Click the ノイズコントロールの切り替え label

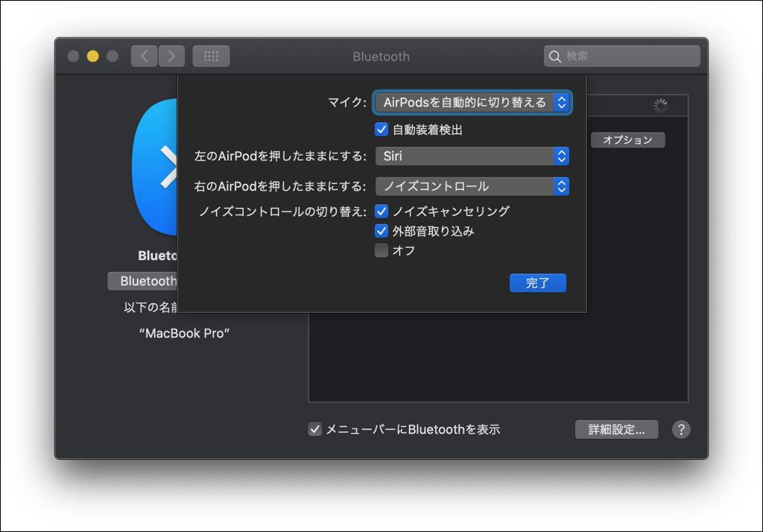pos(282,212)
